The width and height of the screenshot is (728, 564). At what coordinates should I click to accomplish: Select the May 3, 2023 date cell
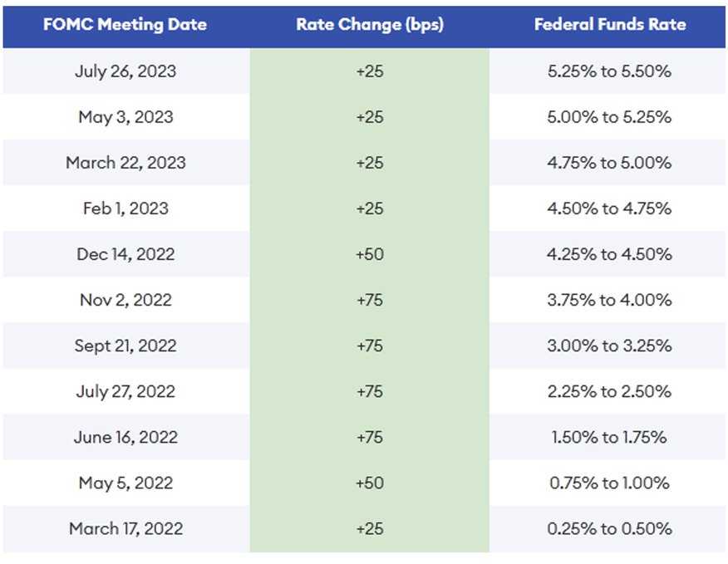tap(126, 117)
